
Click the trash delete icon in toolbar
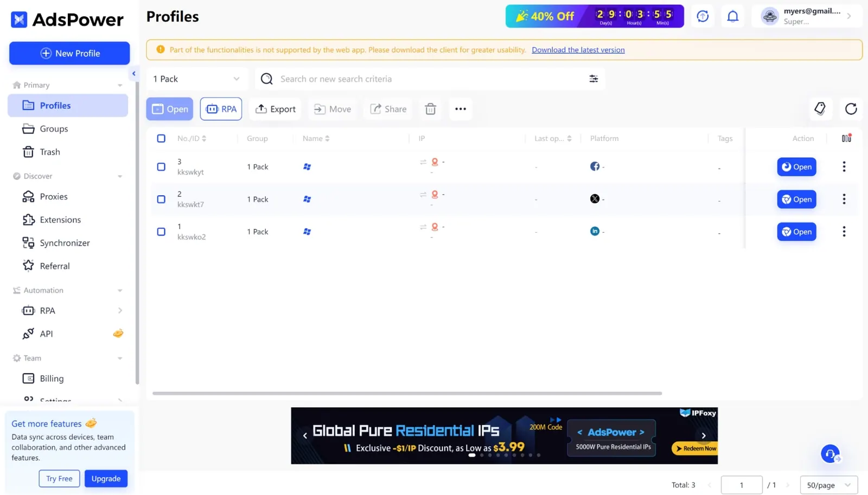click(430, 109)
